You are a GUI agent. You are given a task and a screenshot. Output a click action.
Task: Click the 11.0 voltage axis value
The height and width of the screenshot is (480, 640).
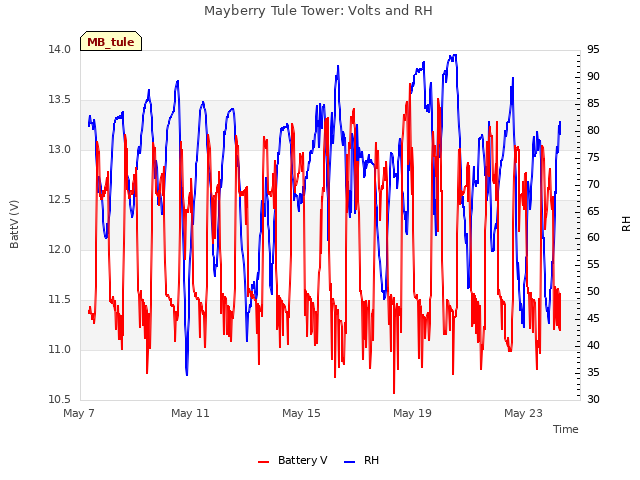tap(60, 349)
